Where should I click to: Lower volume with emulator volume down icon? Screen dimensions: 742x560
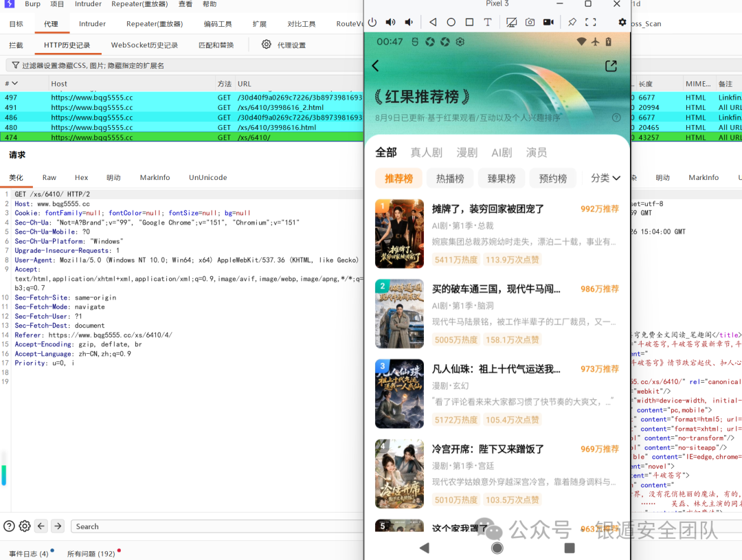[x=409, y=22]
